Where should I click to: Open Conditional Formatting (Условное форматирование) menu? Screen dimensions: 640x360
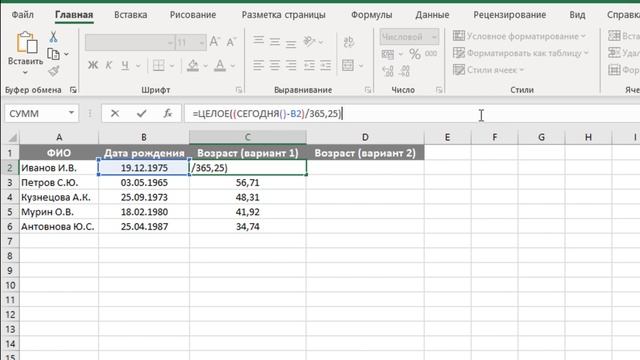click(x=520, y=36)
